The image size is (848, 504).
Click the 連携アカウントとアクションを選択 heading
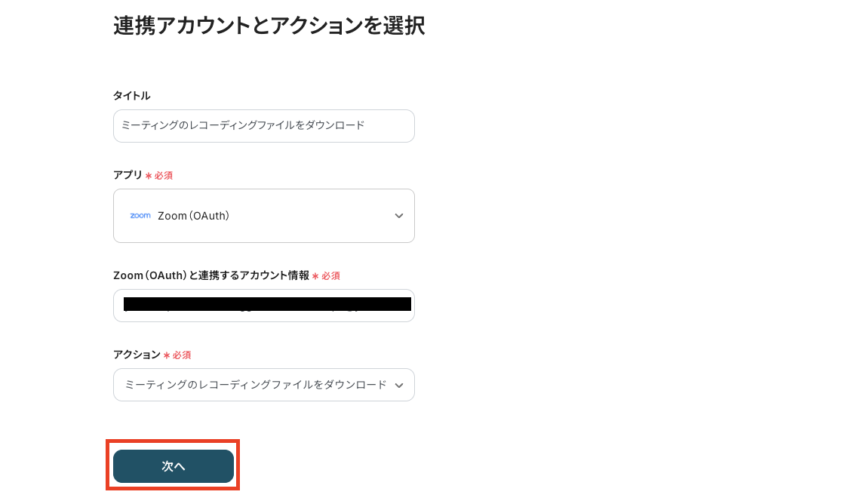coord(268,26)
